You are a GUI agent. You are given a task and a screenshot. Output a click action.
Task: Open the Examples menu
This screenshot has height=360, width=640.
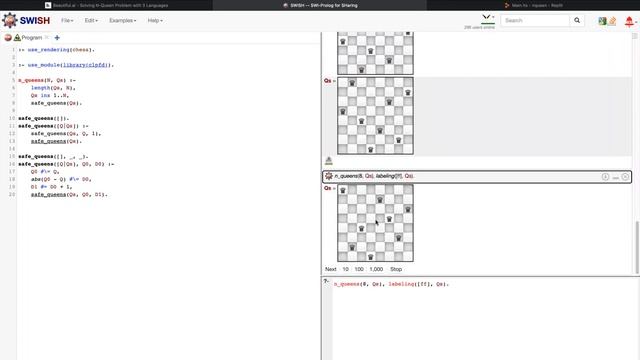coord(122,20)
